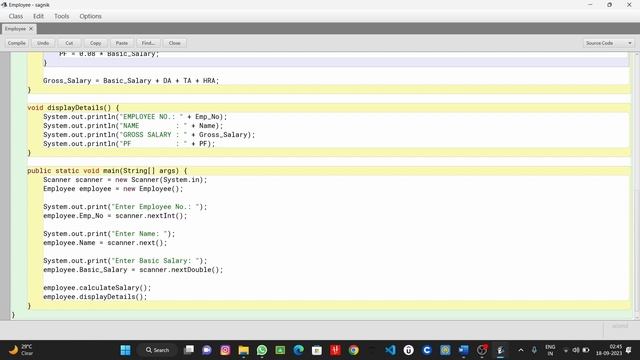Image resolution: width=640 pixels, height=360 pixels.
Task: Open the weather widget on the taskbar
Action: tap(20, 350)
